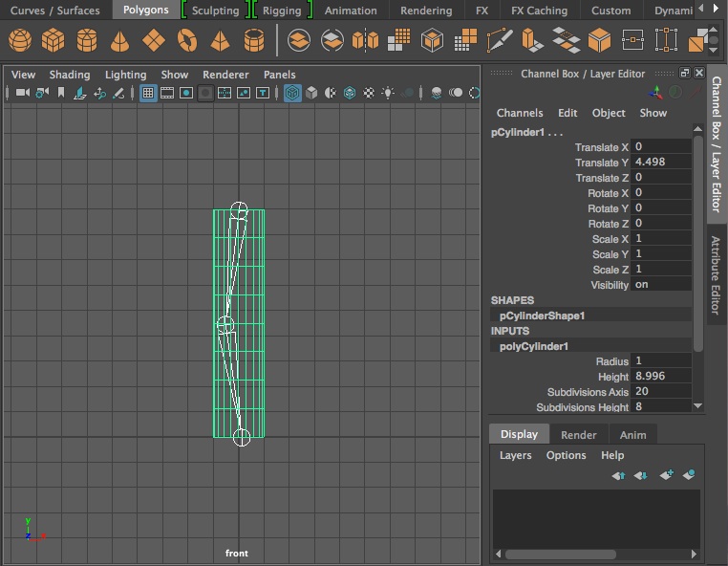
Task: Click the select camera icon in viewport toolbar
Action: 22,93
